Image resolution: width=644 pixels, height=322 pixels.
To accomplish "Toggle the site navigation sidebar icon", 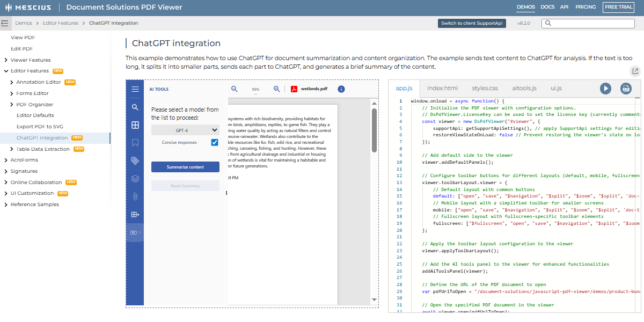I will click(5, 23).
